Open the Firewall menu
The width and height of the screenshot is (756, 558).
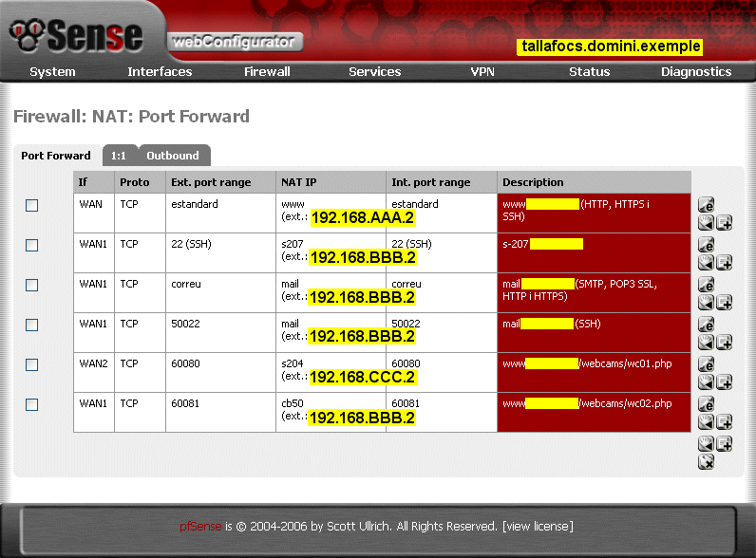267,72
